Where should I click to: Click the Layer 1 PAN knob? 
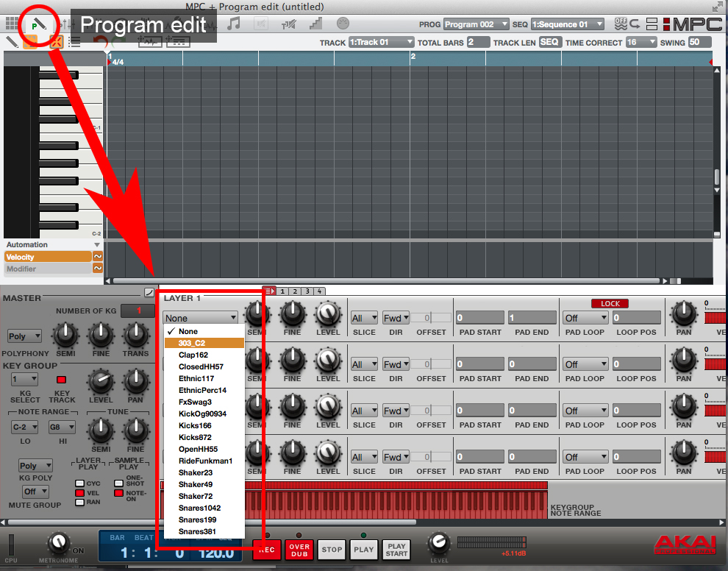click(684, 315)
